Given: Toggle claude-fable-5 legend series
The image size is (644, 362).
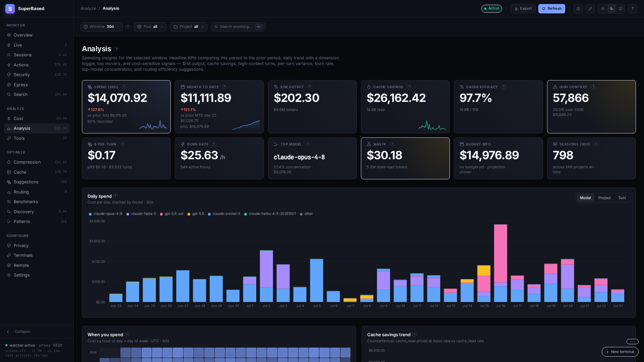Looking at the screenshot, I should [x=141, y=214].
